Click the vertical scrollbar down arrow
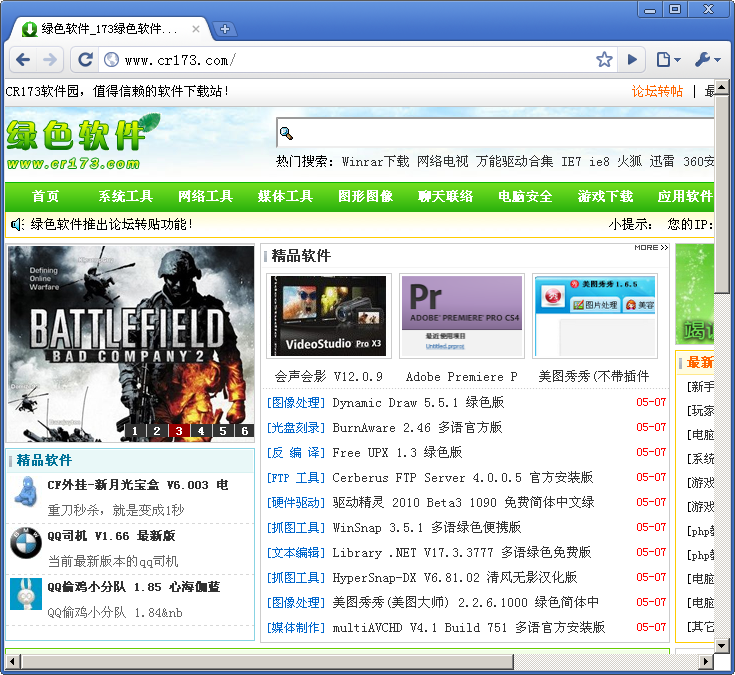Image resolution: width=735 pixels, height=675 pixels. click(722, 646)
